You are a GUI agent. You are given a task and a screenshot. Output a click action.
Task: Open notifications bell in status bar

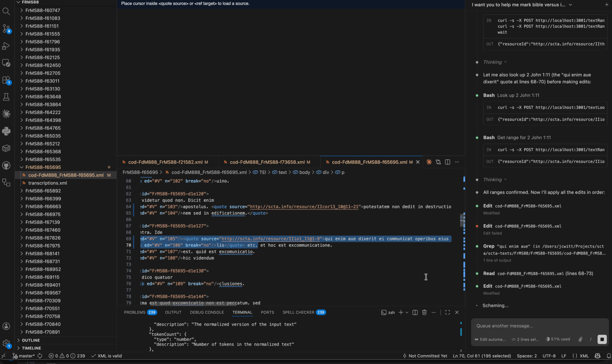point(609,356)
